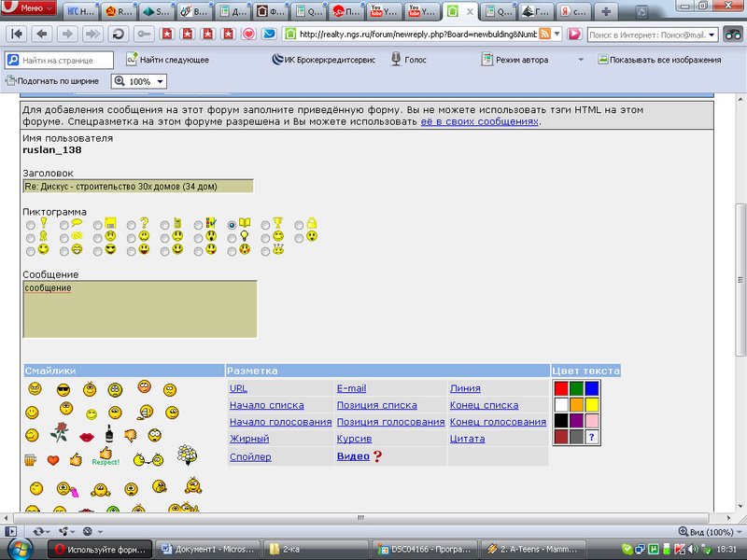
Task: Expand the Режим автора dropdown arrow
Action: coord(581,60)
